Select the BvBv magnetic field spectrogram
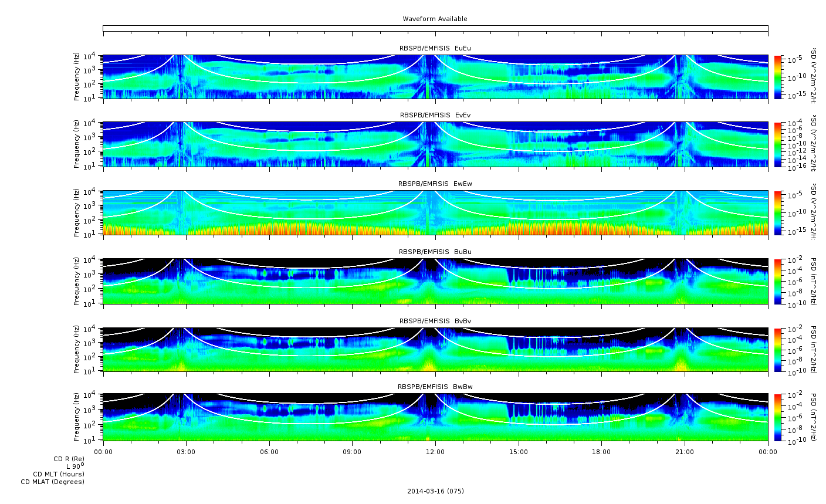 point(435,350)
